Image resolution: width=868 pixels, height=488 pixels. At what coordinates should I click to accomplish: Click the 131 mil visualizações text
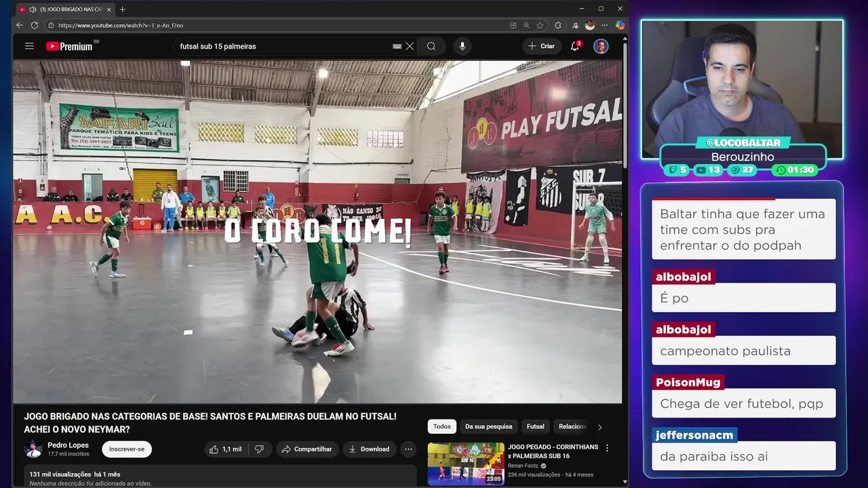[60, 474]
